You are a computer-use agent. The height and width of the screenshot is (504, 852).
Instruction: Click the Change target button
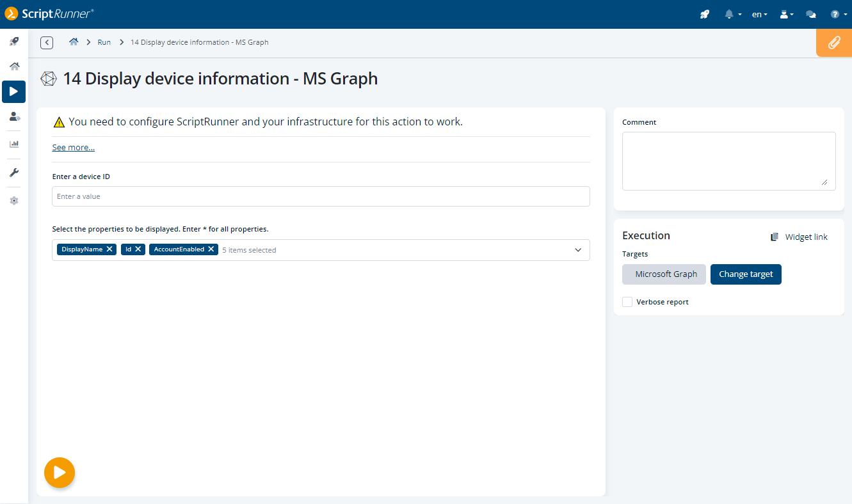click(x=746, y=274)
